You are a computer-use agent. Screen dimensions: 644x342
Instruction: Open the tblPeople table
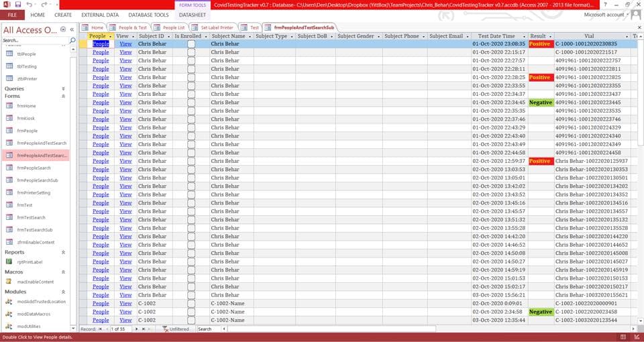(26, 54)
